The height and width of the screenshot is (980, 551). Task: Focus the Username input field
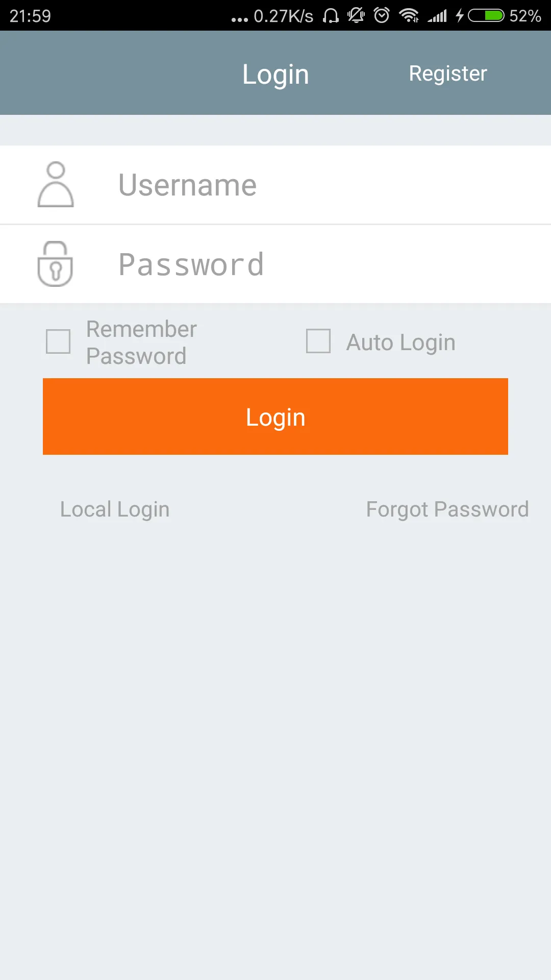point(275,185)
